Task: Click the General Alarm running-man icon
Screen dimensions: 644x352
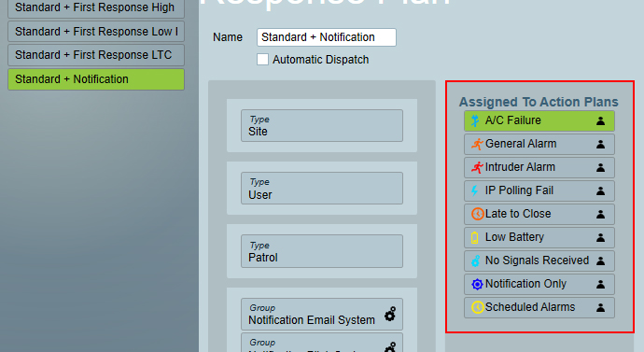Action: coord(477,144)
